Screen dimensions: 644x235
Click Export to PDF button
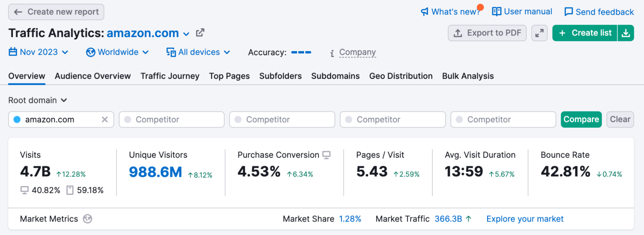tap(487, 33)
